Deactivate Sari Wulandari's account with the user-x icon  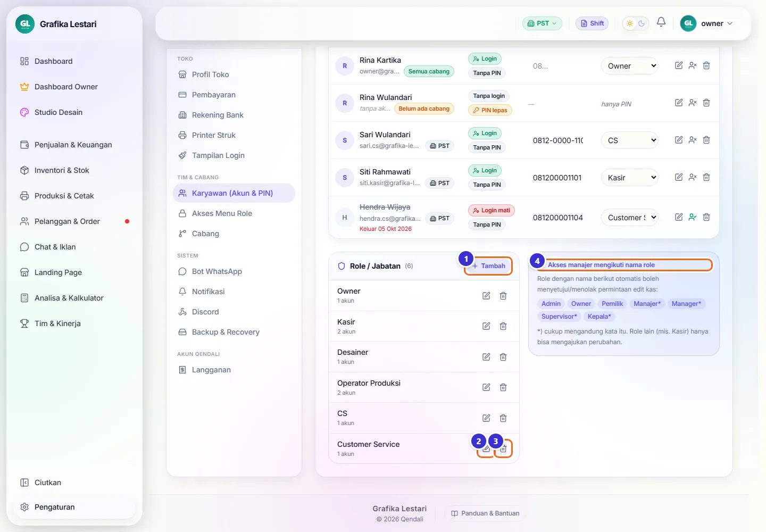(693, 140)
